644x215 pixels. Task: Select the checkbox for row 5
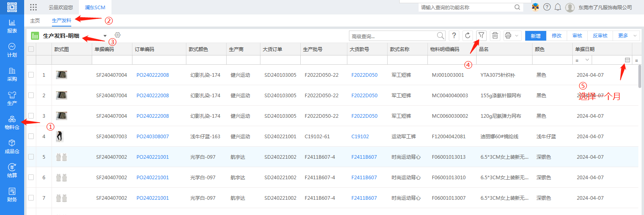point(31,157)
